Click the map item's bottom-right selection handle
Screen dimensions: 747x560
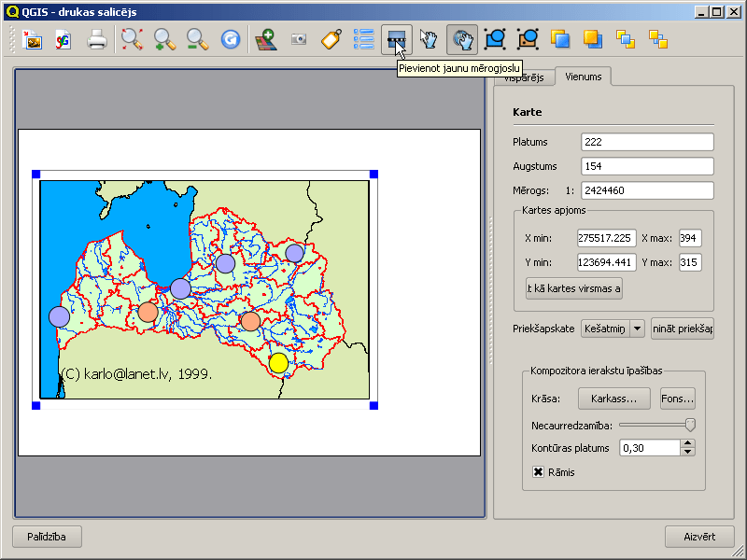(374, 406)
